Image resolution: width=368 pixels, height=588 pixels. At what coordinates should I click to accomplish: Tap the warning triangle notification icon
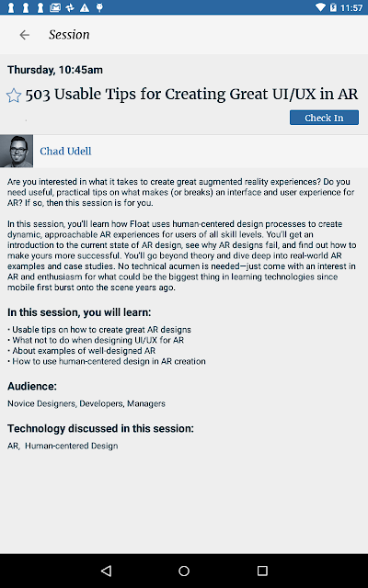(x=85, y=7)
